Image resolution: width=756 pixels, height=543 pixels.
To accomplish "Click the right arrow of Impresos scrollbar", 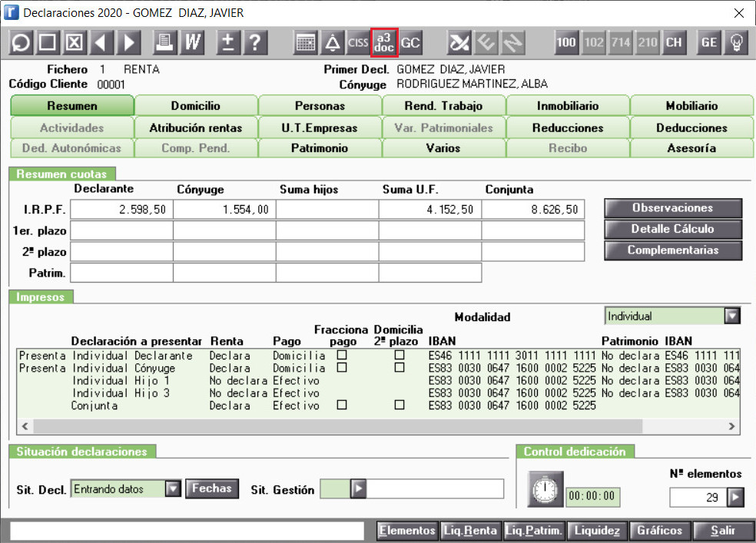I will tap(732, 426).
